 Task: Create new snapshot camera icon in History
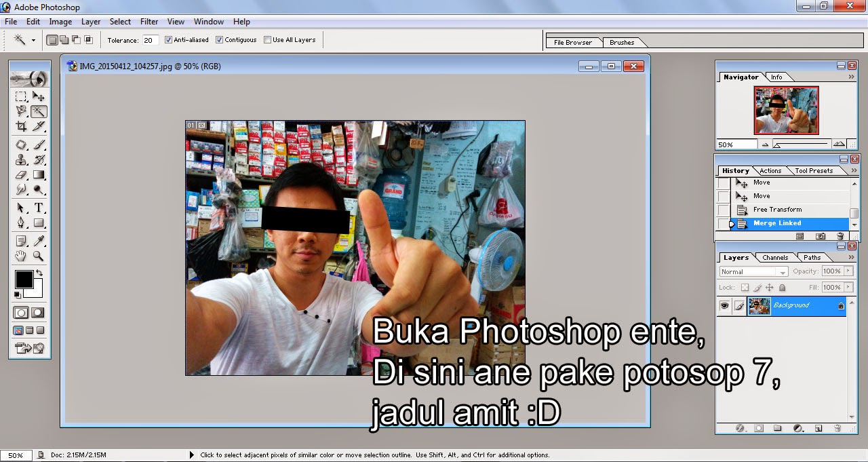(x=821, y=236)
